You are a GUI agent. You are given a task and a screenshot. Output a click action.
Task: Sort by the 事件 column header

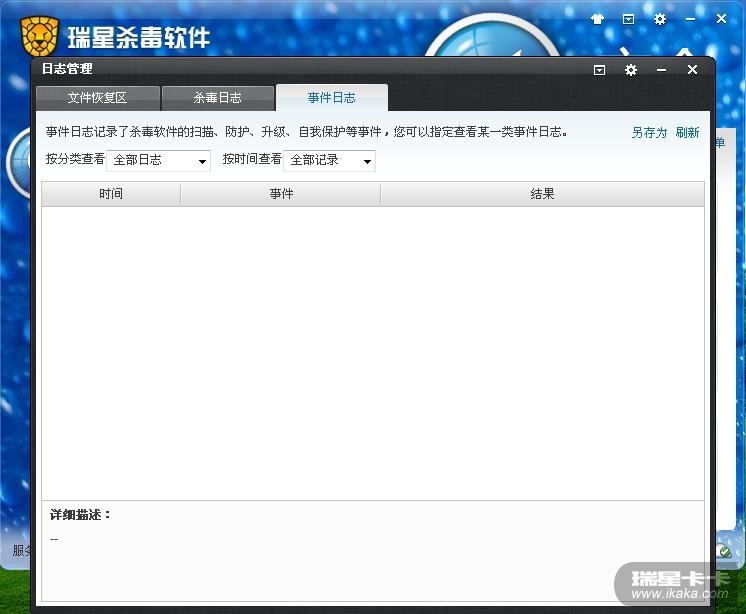pyautogui.click(x=281, y=194)
